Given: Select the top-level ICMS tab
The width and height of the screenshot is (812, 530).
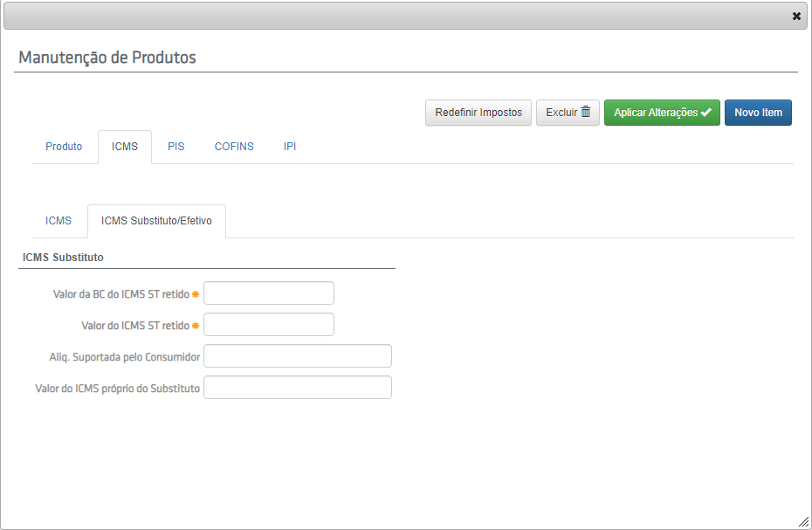Looking at the screenshot, I should pos(125,147).
